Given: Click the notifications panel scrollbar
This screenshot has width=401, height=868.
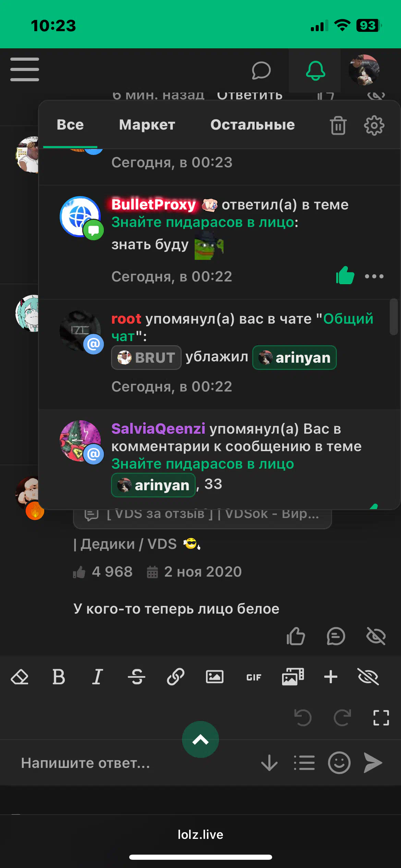Looking at the screenshot, I should (x=393, y=317).
